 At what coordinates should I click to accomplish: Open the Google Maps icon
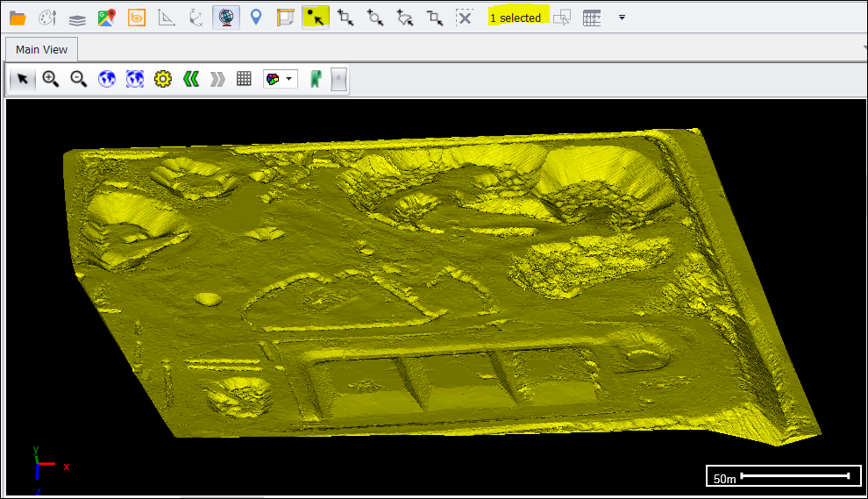pos(107,18)
